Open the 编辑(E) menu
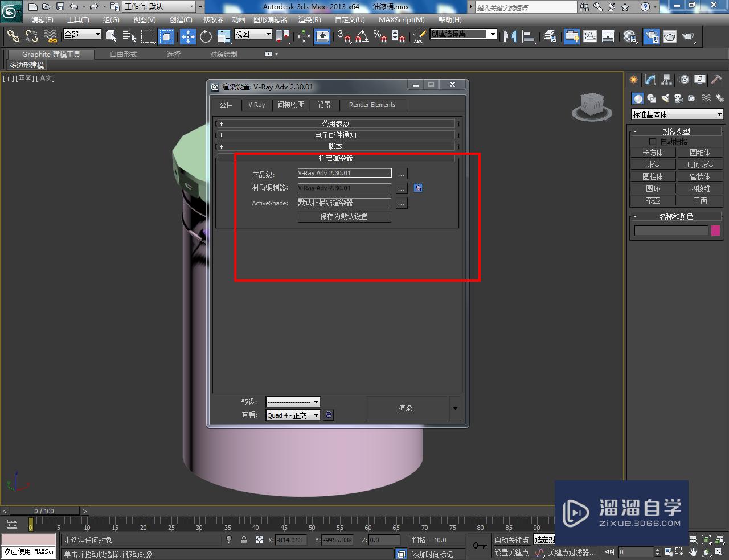Image resolution: width=729 pixels, height=560 pixels. (42, 19)
